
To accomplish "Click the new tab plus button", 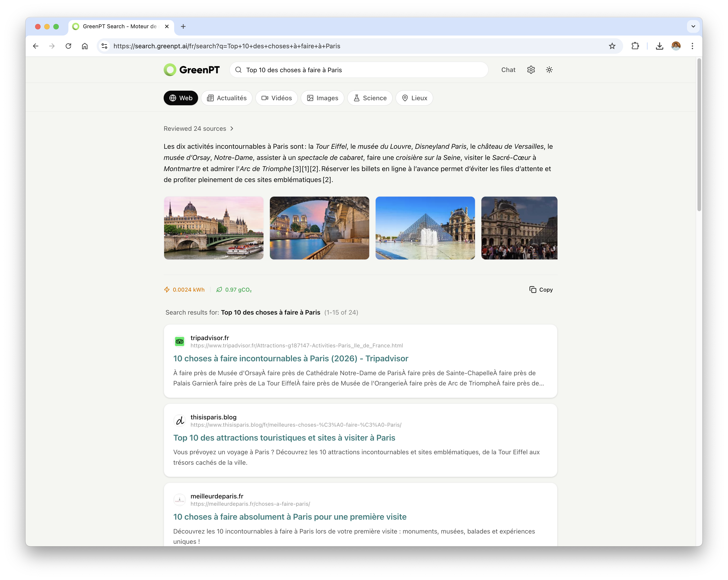I will coord(183,26).
